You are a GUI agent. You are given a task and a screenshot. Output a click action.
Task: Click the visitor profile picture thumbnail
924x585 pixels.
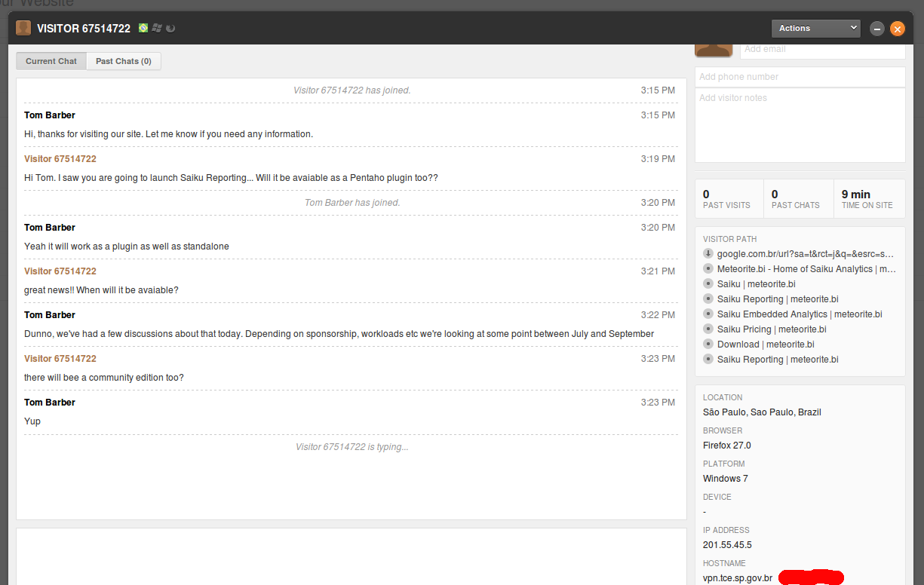coord(714,50)
